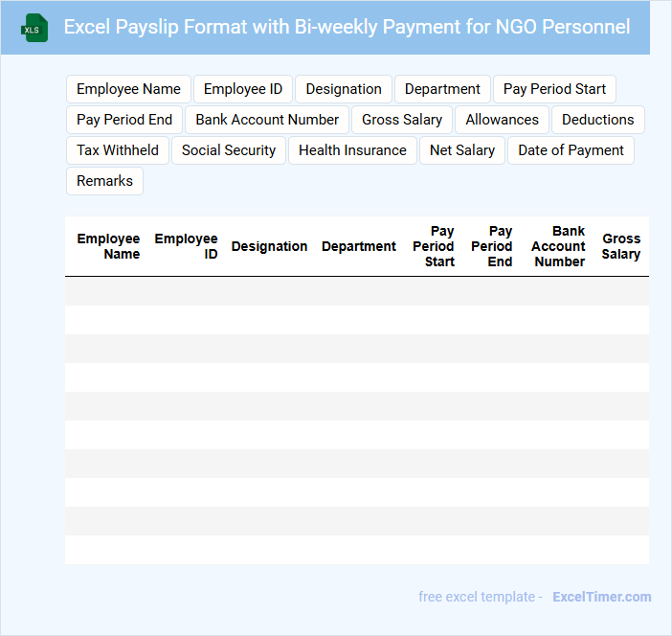Click the Bank Account Number column header
The width and height of the screenshot is (672, 636).
click(558, 246)
